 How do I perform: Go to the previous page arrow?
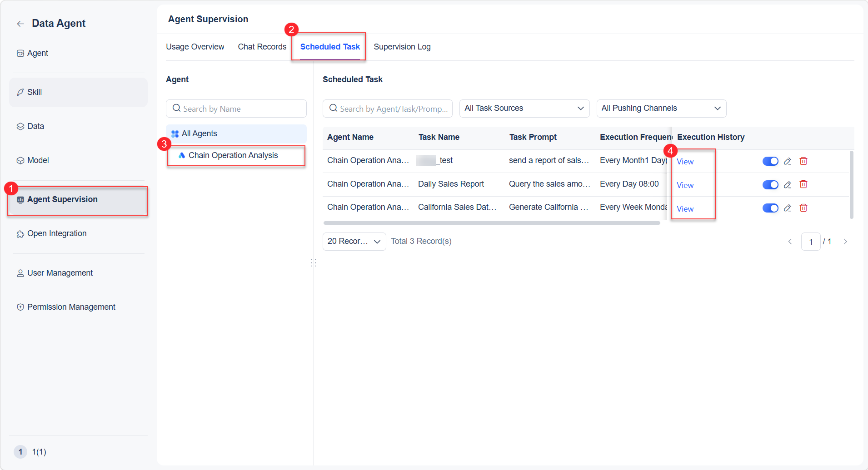[x=790, y=242]
